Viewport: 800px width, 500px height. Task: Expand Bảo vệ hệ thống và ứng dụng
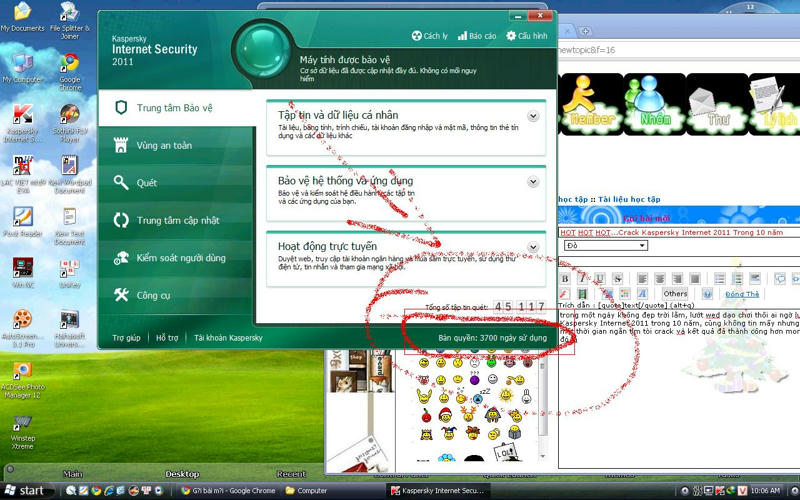[x=533, y=182]
